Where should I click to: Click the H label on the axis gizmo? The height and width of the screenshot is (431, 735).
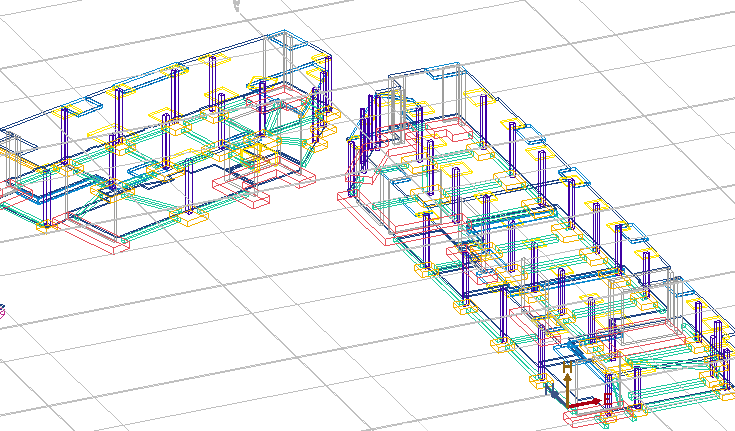click(x=568, y=368)
